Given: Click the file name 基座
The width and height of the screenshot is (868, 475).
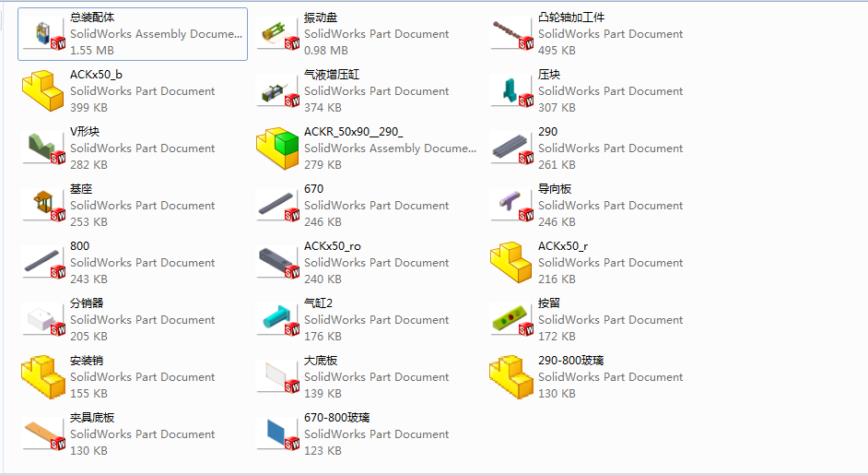Looking at the screenshot, I should point(81,188).
